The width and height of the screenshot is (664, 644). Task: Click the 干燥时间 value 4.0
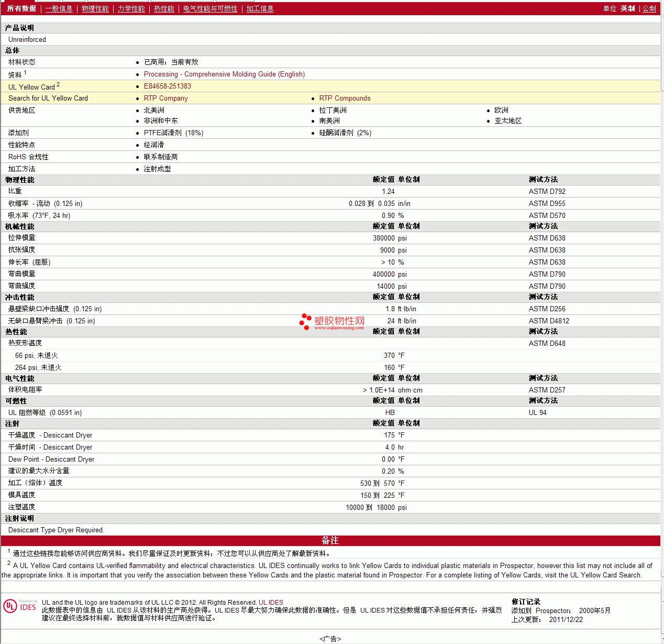(390, 447)
